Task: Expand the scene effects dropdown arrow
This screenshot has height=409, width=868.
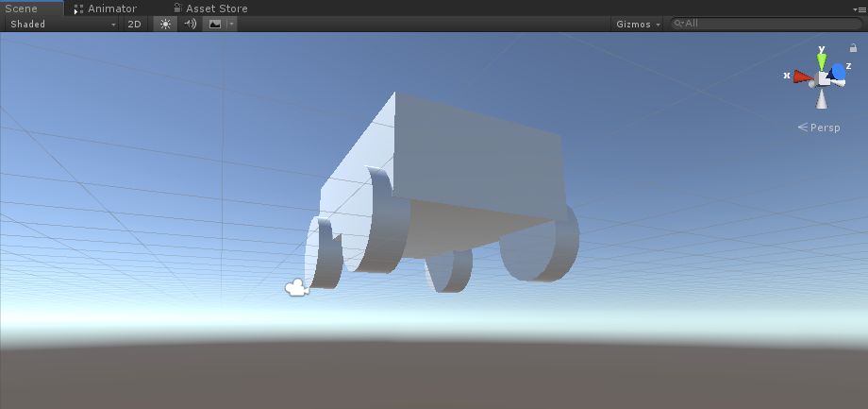Action: [x=232, y=24]
